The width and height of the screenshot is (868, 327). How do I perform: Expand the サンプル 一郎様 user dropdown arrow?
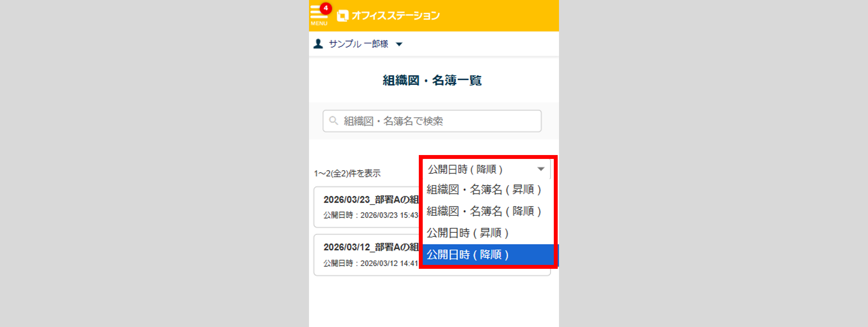tap(399, 44)
